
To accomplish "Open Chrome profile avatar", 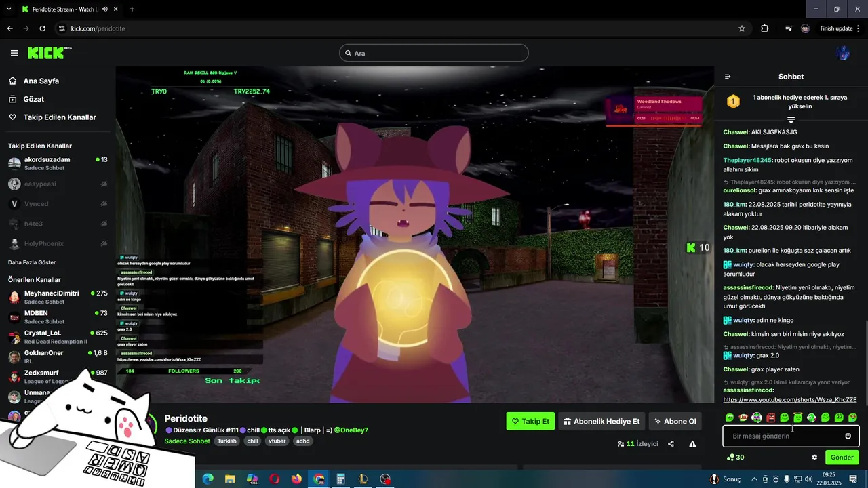I will [805, 28].
